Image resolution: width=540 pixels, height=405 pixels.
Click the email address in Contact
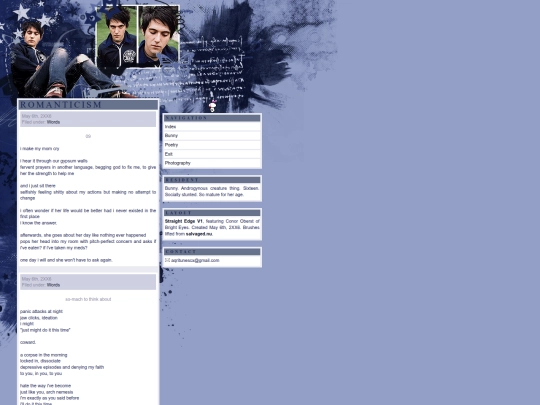click(195, 260)
